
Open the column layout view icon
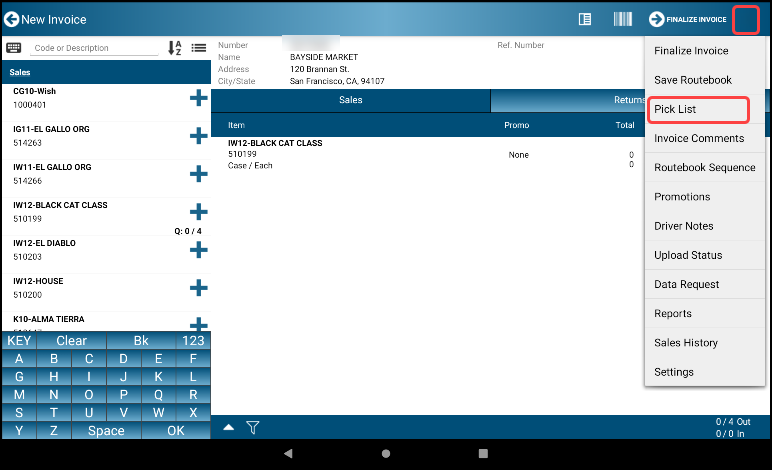[584, 19]
